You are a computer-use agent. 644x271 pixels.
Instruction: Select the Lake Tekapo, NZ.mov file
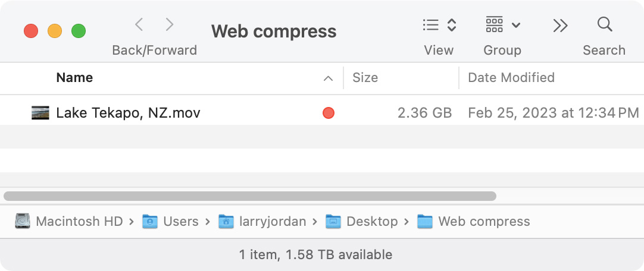(128, 112)
